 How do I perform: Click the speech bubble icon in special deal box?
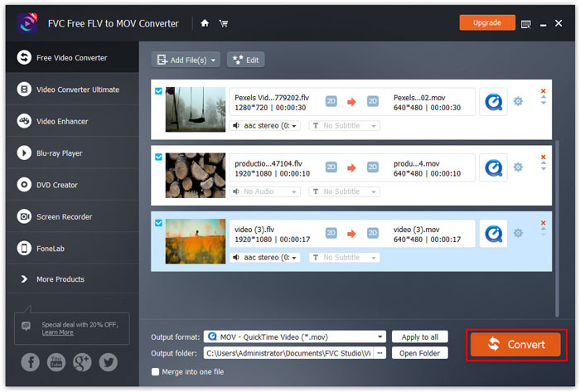pyautogui.click(x=26, y=327)
